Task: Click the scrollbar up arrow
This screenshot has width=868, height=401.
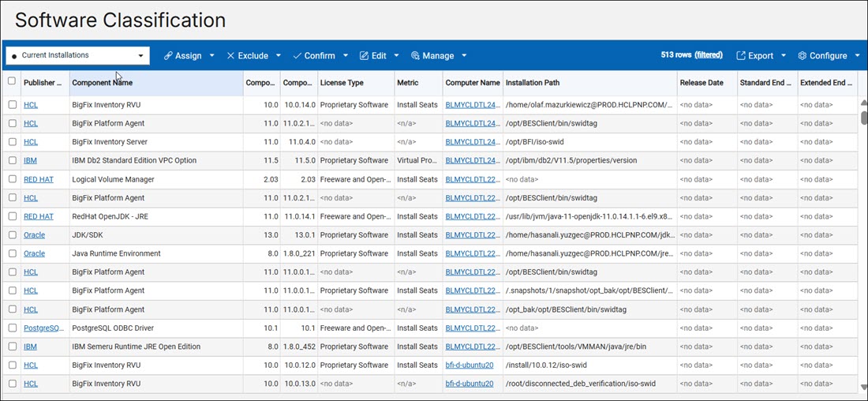Action: (x=863, y=103)
